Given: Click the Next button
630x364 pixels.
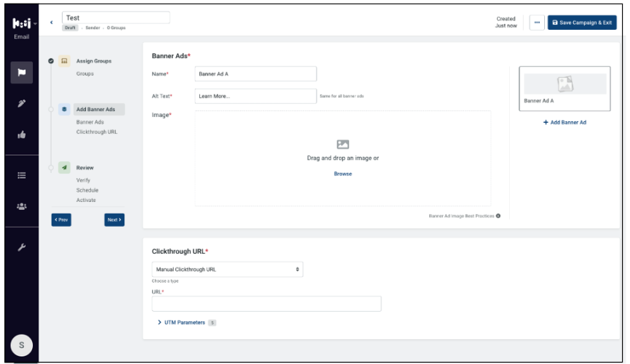Looking at the screenshot, I should (114, 220).
